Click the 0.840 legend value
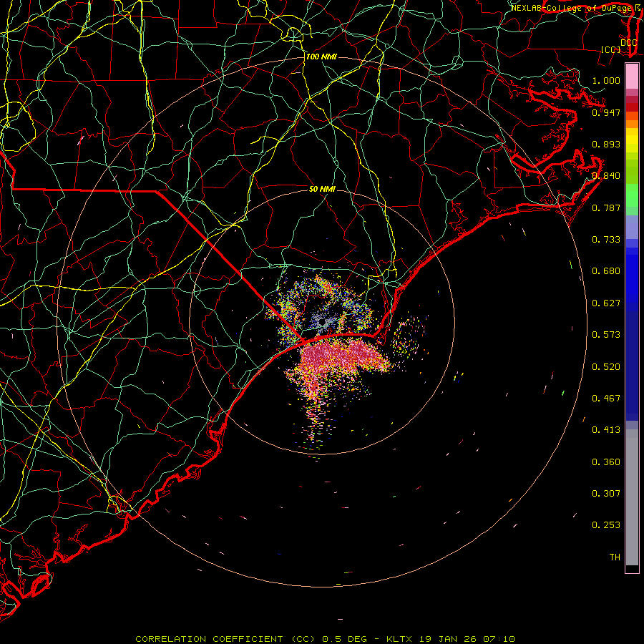Screen dimensions: 644x644 click(x=606, y=176)
